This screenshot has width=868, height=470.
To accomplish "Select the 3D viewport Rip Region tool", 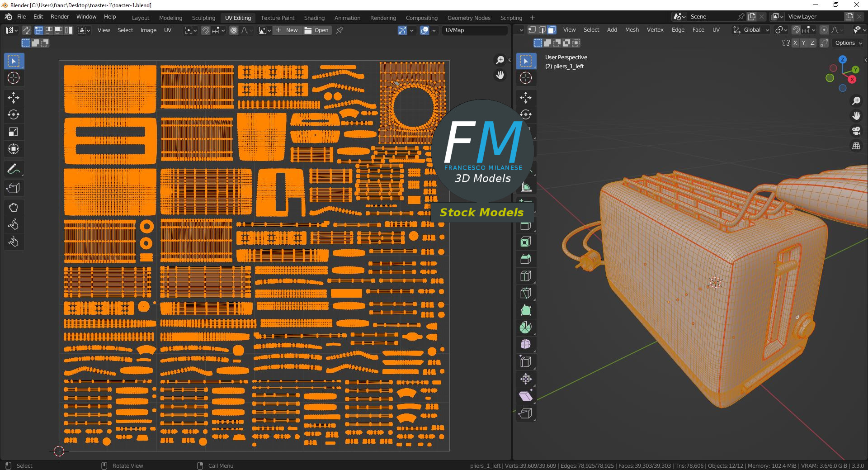I will [x=525, y=413].
